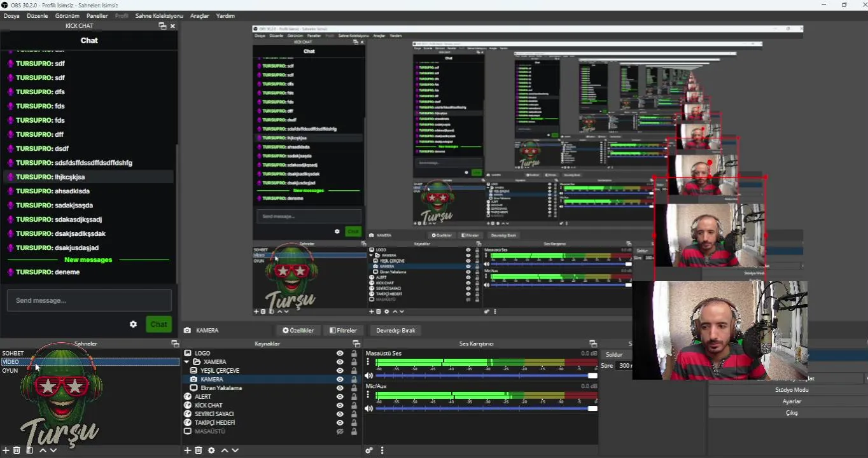Remove selected source with Kaynaklar trash icon
The height and width of the screenshot is (458, 868).
199,450
